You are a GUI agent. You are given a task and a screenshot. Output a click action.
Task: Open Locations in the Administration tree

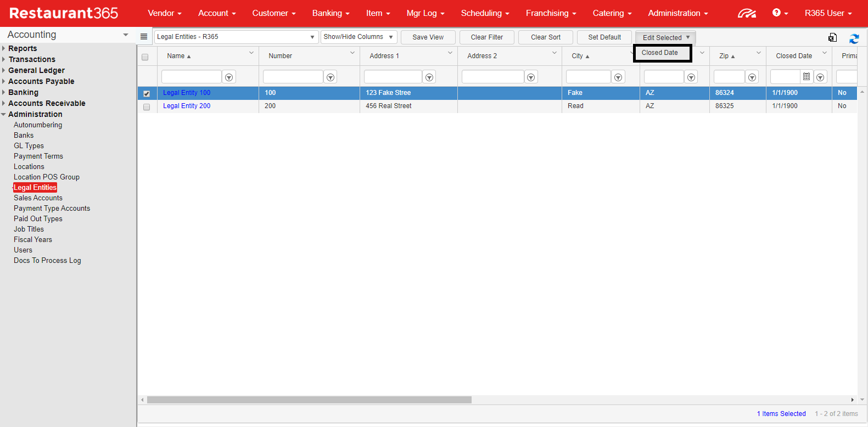[x=29, y=167]
